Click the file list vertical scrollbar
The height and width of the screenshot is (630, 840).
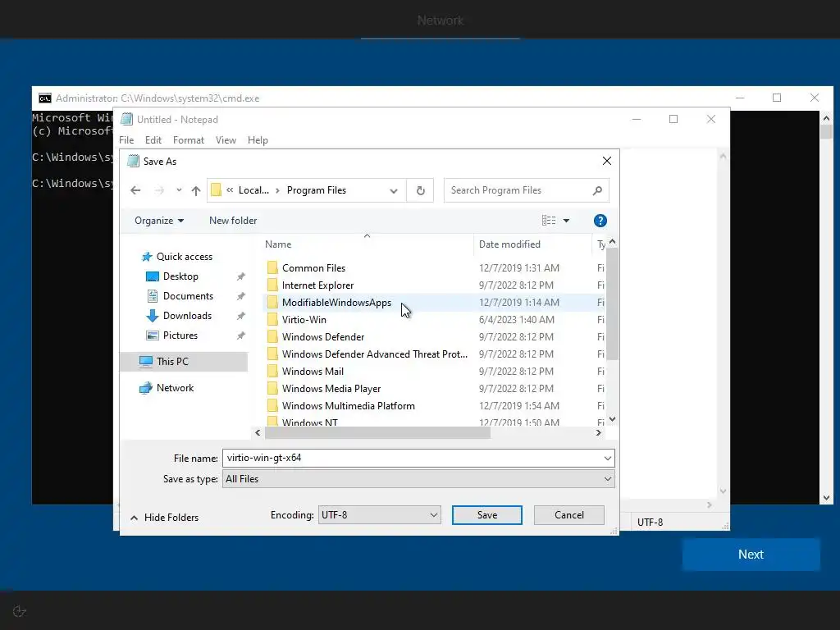[612, 304]
